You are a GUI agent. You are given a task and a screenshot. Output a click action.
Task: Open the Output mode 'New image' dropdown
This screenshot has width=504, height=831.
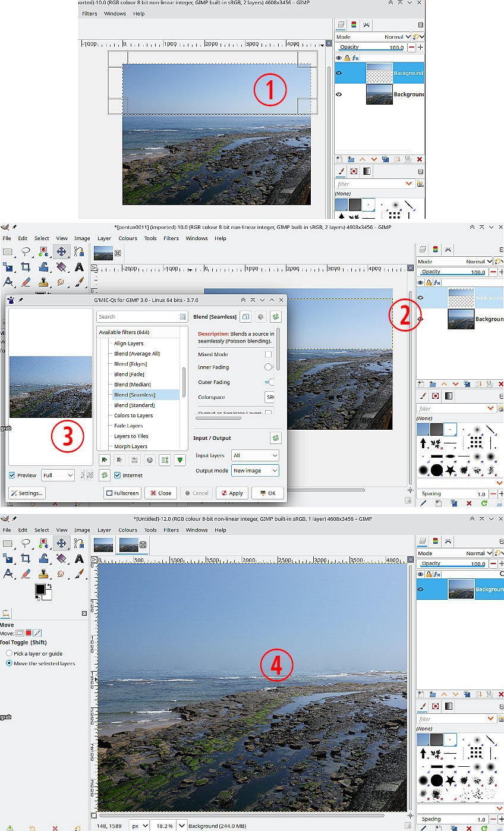click(x=255, y=470)
